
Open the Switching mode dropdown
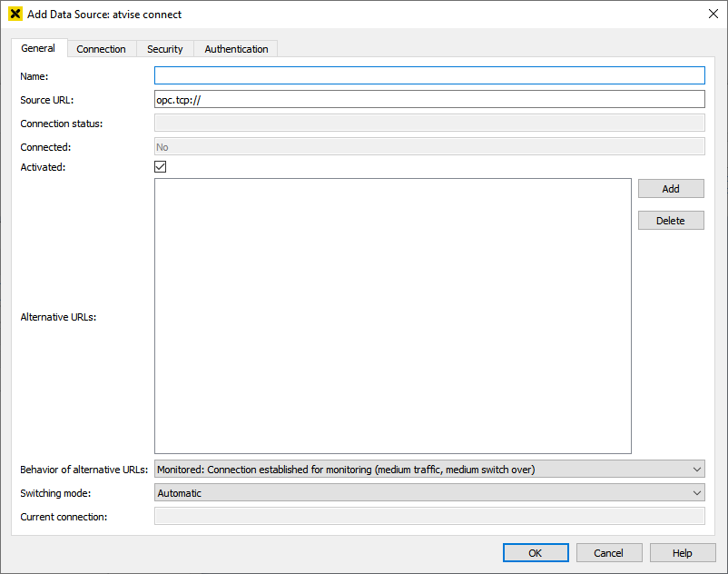(429, 493)
